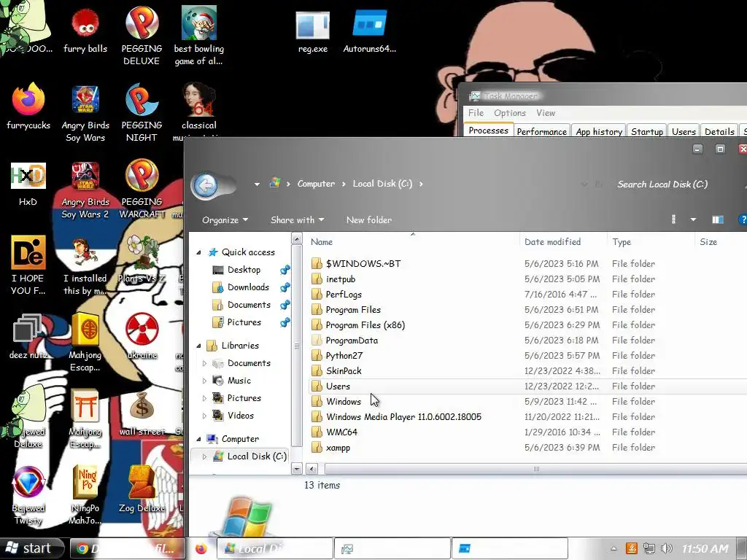Image resolution: width=747 pixels, height=560 pixels.
Task: Open Share with dropdown menu
Action: point(298,220)
